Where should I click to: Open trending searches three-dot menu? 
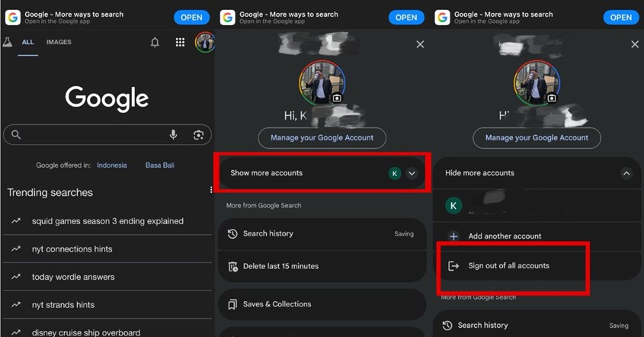pos(210,189)
